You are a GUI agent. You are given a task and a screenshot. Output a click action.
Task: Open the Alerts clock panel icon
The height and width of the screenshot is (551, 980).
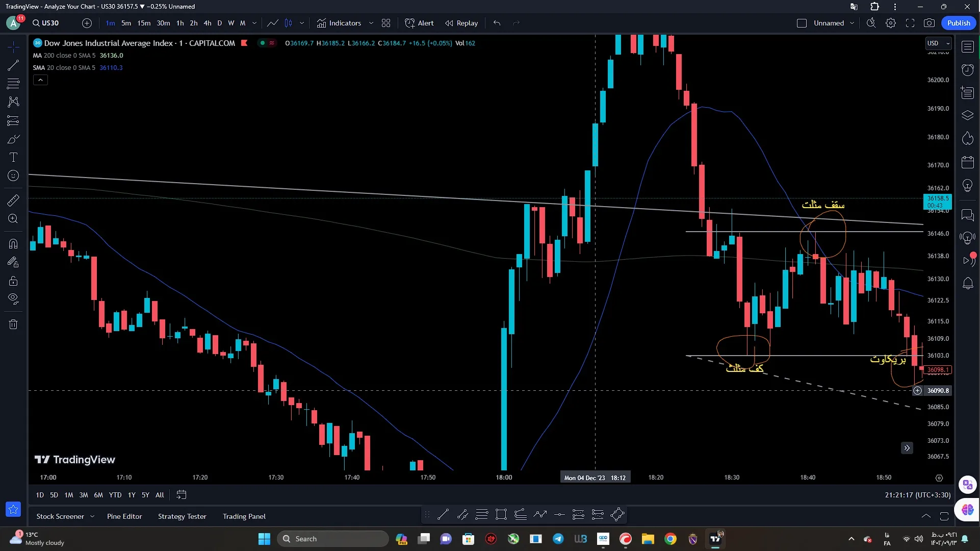967,70
